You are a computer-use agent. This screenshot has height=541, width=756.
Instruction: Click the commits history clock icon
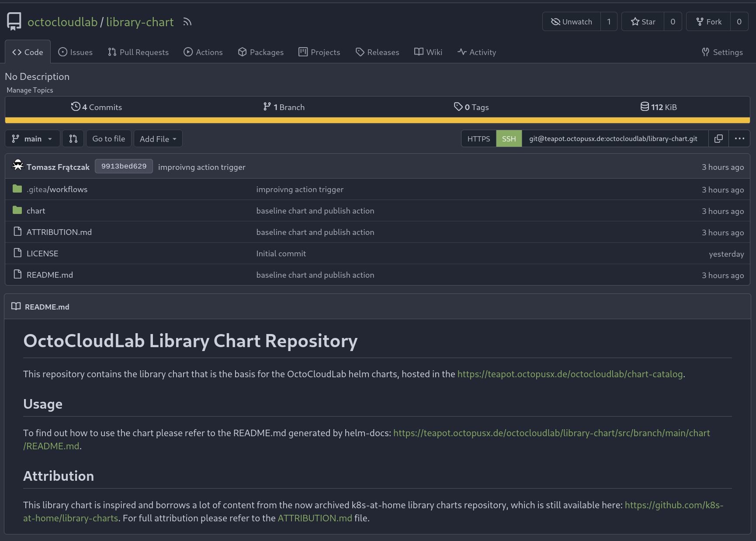pyautogui.click(x=76, y=107)
